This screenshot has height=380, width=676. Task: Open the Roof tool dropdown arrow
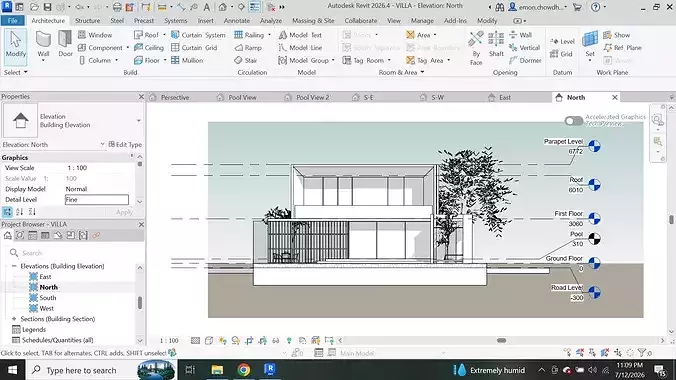(164, 35)
